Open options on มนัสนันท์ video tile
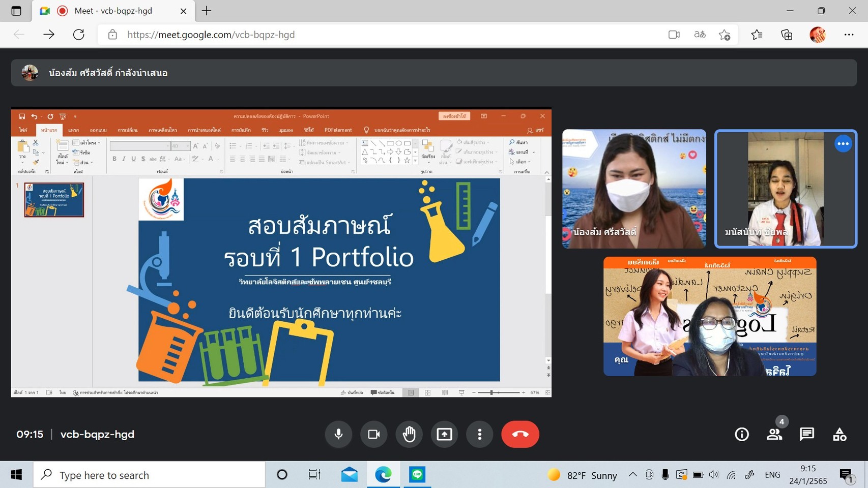868x488 pixels. click(843, 144)
